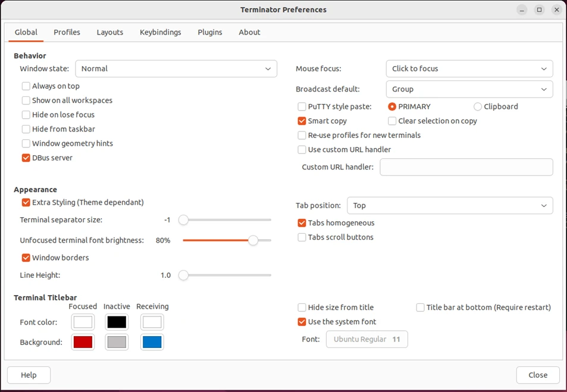
Task: Click the black Inactive font color swatch
Action: coord(117,322)
